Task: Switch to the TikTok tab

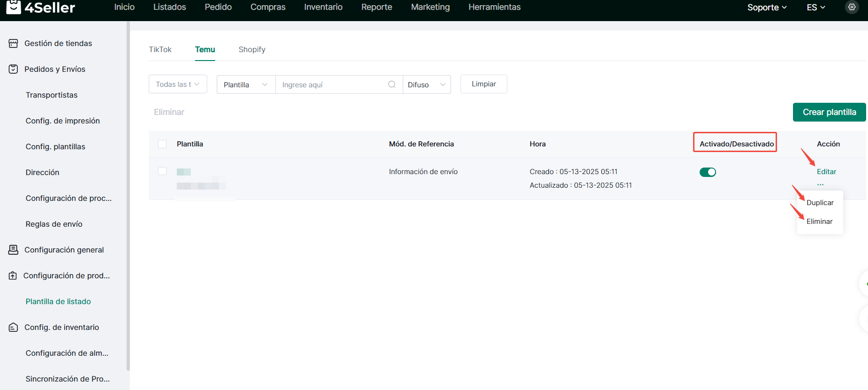Action: [x=160, y=49]
